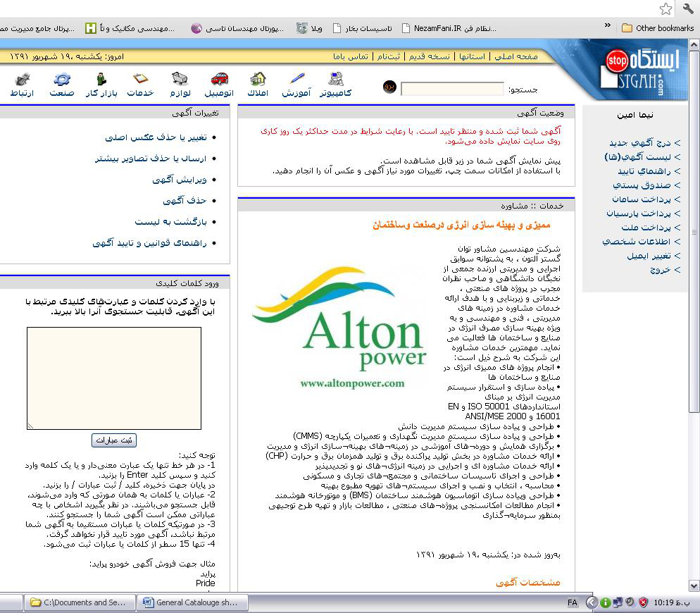
Task: Expand the hidden bookmarks overflow chevron
Action: (607, 27)
